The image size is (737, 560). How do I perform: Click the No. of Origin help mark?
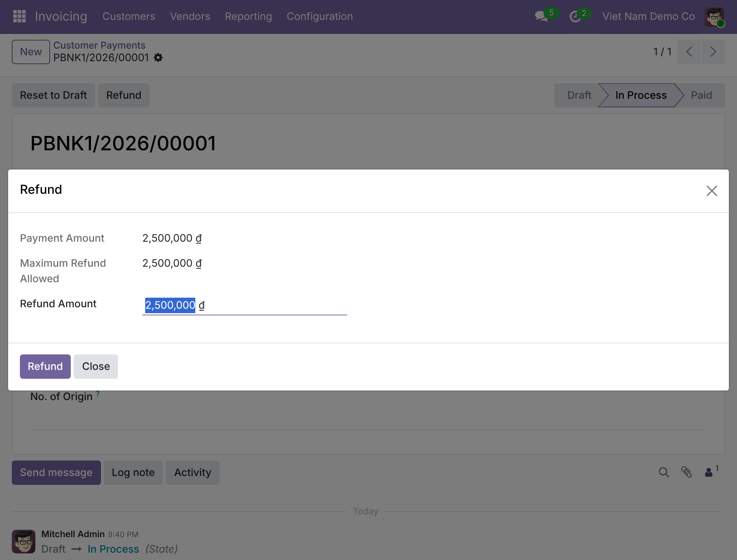[98, 393]
